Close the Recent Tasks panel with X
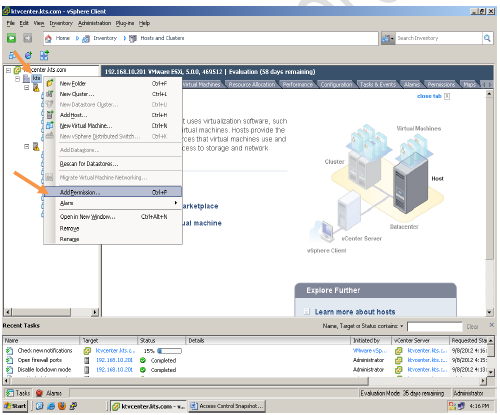 click(x=492, y=324)
